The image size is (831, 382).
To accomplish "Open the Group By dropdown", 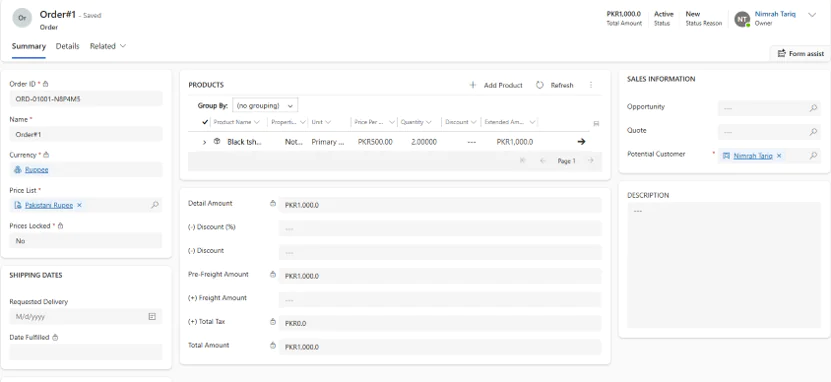I will click(x=265, y=105).
